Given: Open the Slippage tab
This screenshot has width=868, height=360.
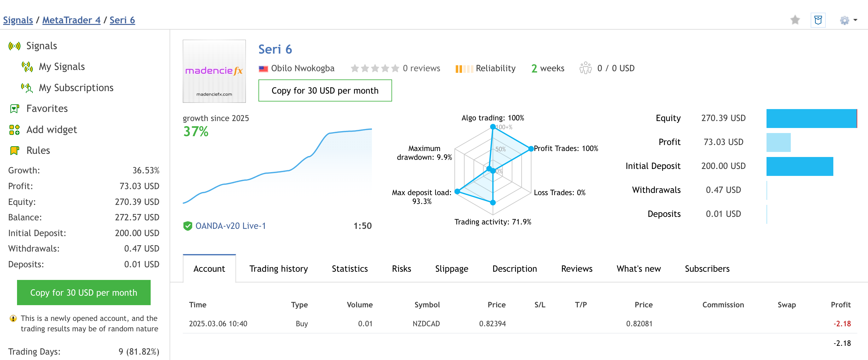Looking at the screenshot, I should click(x=452, y=269).
